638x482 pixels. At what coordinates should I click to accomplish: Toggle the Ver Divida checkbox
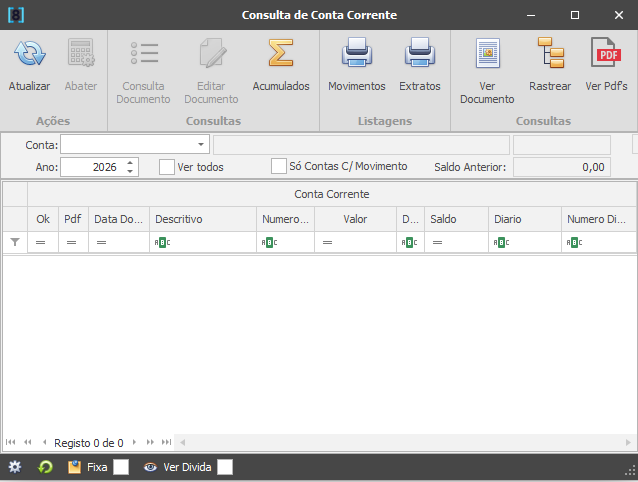225,467
